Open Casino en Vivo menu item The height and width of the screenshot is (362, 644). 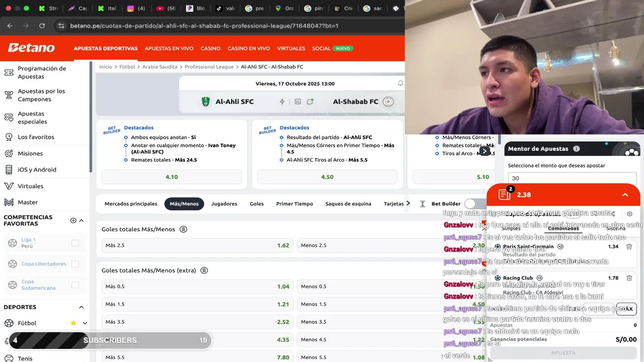[249, 49]
